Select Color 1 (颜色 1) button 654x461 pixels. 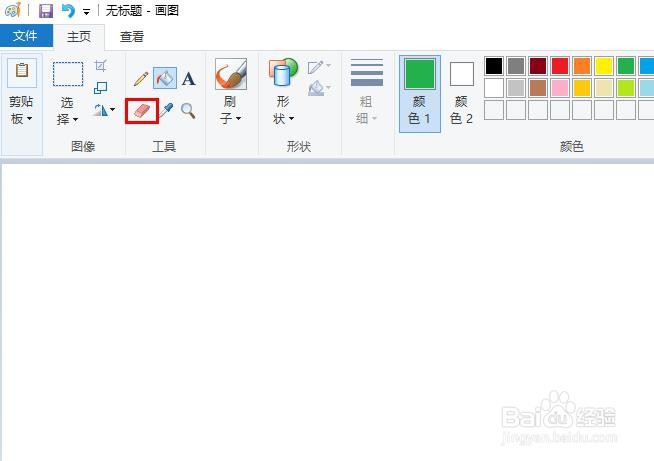click(x=420, y=94)
